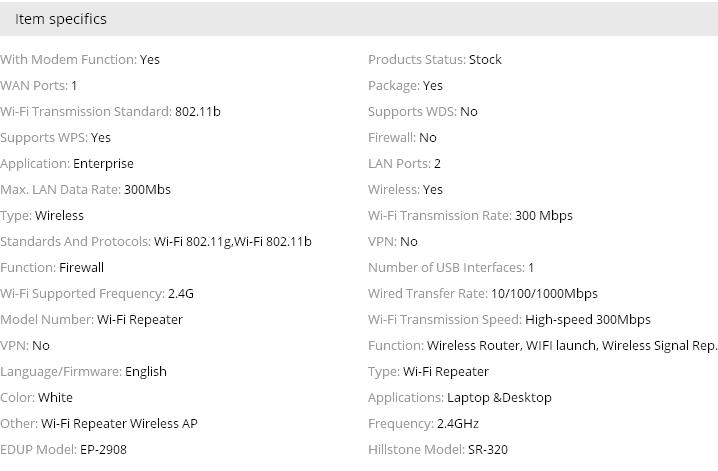Click the Applications Laptop &Desktop value
The image size is (718, 471).
click(x=499, y=398)
